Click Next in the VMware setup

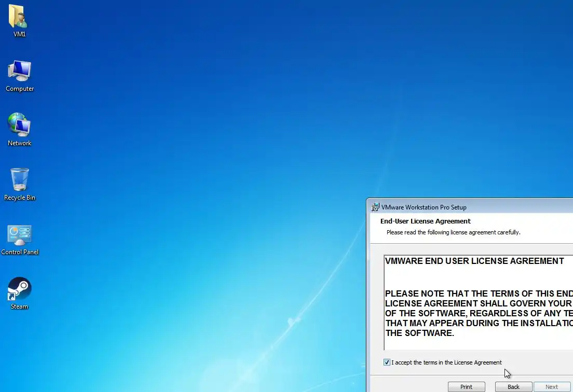click(x=552, y=387)
